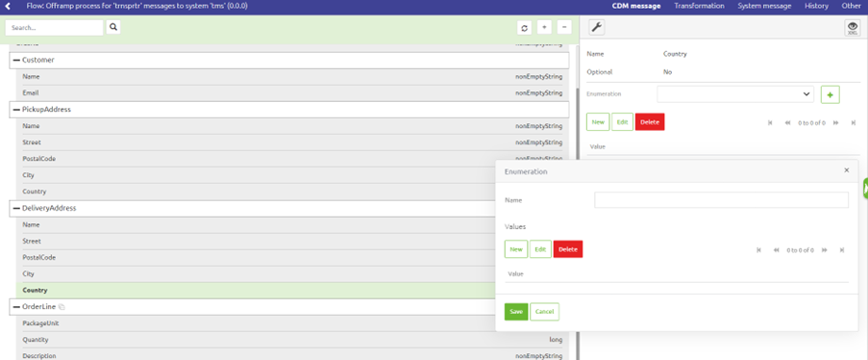The image size is (868, 360).
Task: Collapse the OrderLine node
Action: pos(16,307)
